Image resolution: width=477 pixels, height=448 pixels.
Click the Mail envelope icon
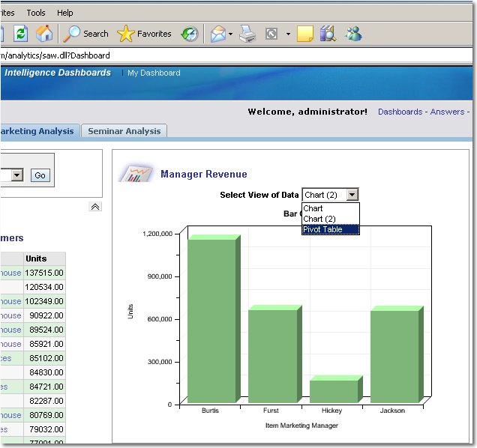tap(218, 34)
